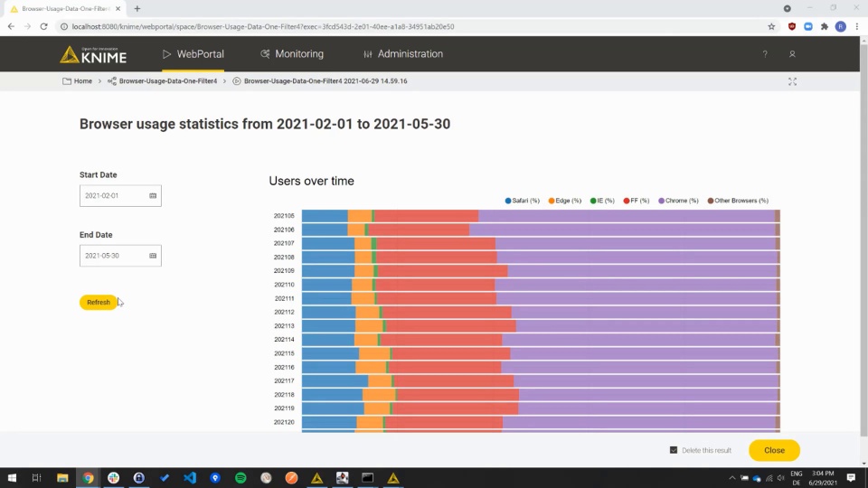
Task: Open the Chrome profile avatar
Action: tap(840, 26)
